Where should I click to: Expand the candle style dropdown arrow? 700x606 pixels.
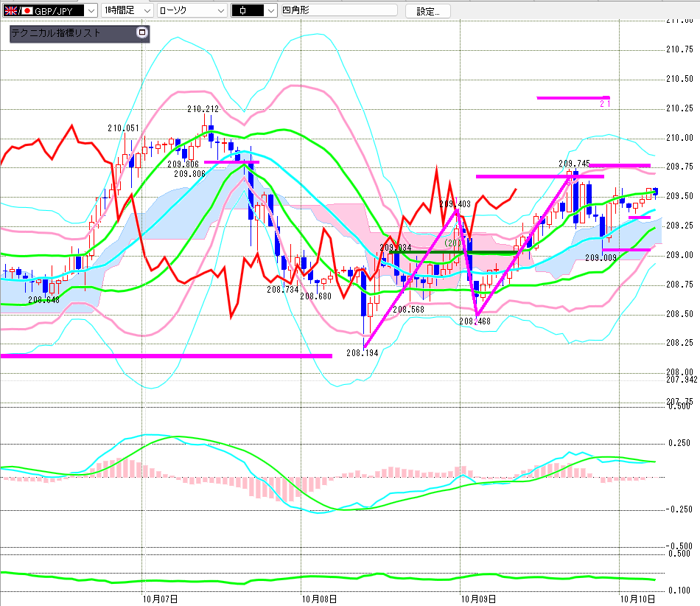(x=270, y=11)
